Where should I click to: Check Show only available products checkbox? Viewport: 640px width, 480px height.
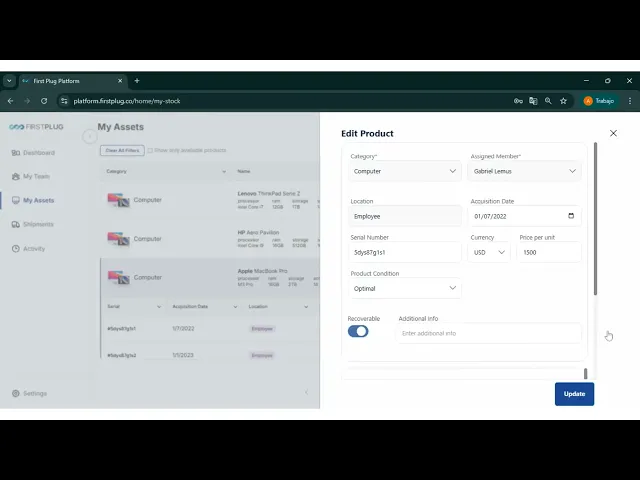[x=150, y=150]
